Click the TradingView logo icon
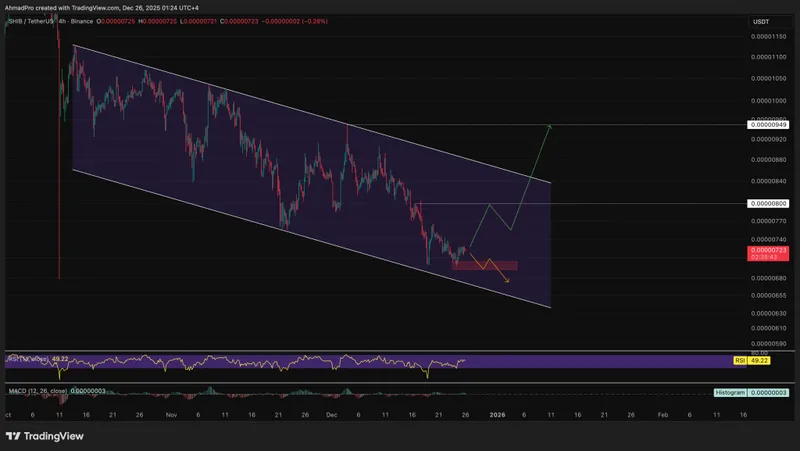Image resolution: width=800 pixels, height=451 pixels. click(x=13, y=436)
